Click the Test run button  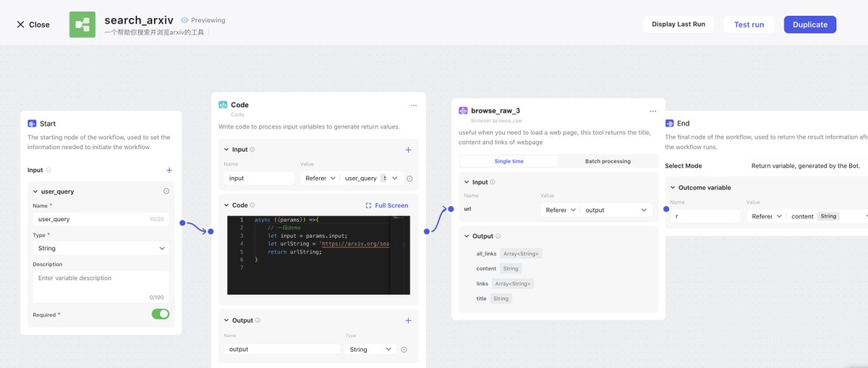(x=749, y=25)
